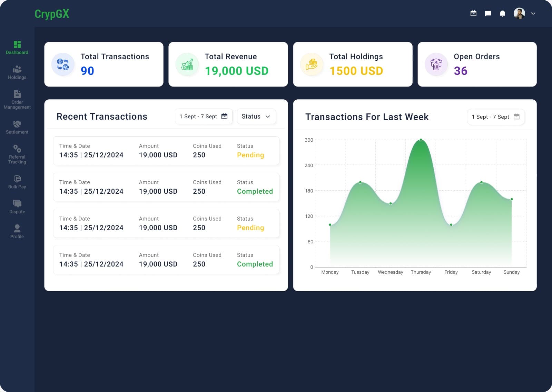Click Completed status in fourth transaction
This screenshot has width=552, height=392.
pos(255,264)
